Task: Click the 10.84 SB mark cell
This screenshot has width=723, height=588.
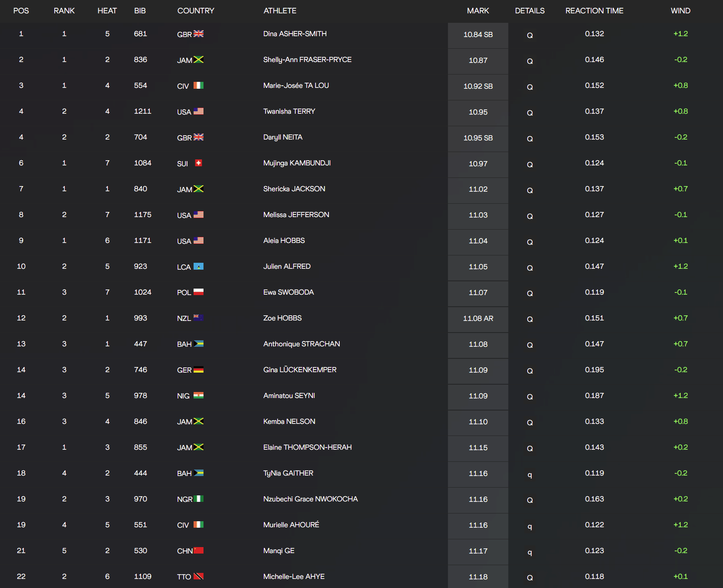Action: pyautogui.click(x=478, y=34)
